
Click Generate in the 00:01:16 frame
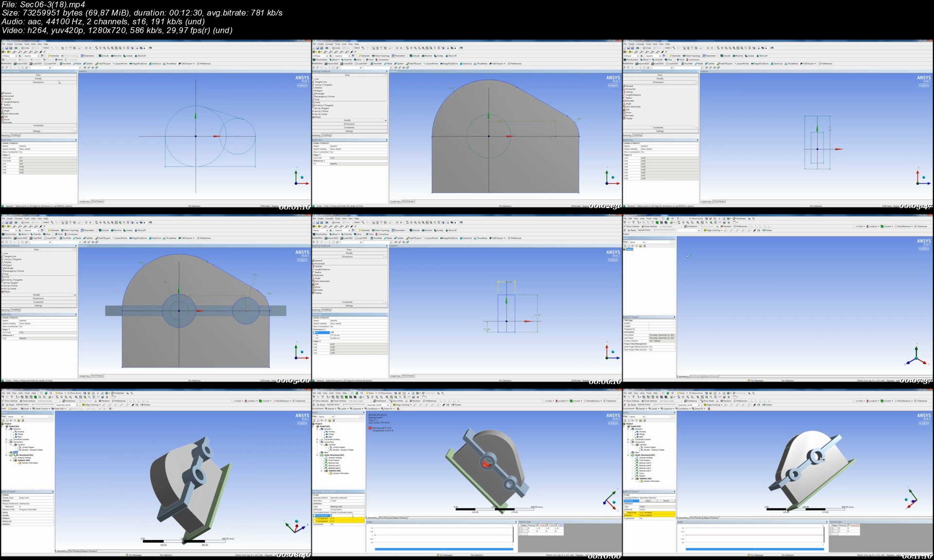pos(53,56)
